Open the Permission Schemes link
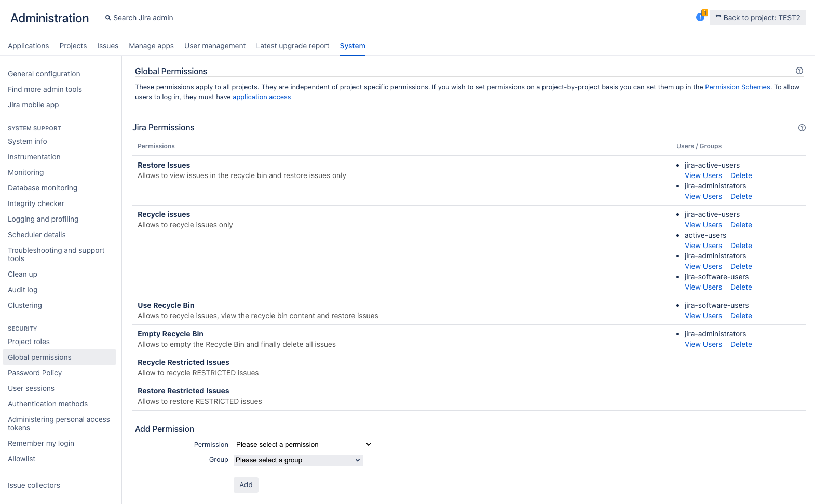 point(737,87)
